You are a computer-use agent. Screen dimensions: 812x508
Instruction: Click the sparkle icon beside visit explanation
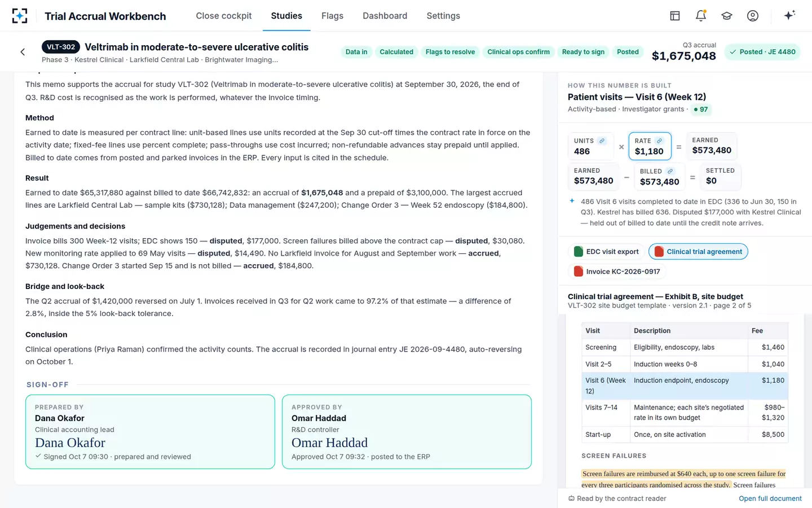(x=572, y=201)
